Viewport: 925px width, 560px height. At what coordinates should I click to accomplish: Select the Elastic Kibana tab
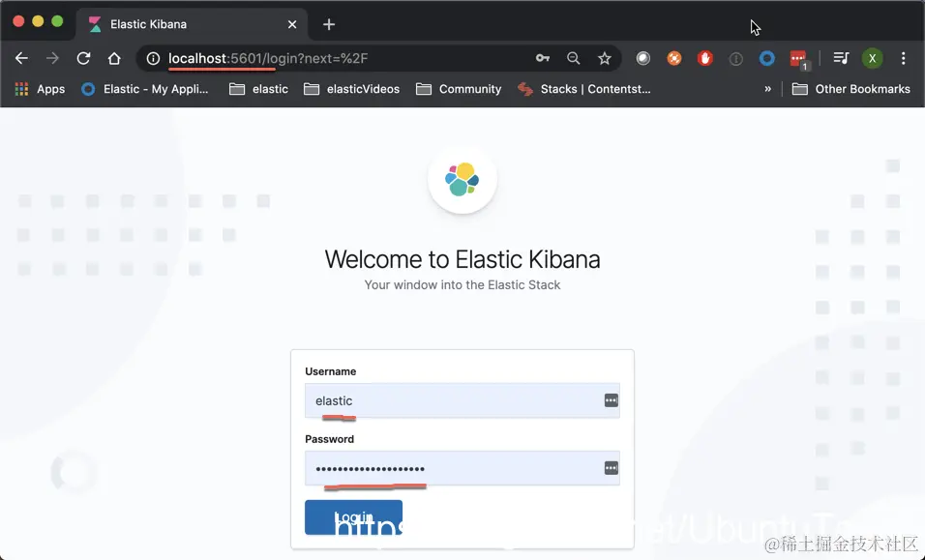pyautogui.click(x=192, y=24)
